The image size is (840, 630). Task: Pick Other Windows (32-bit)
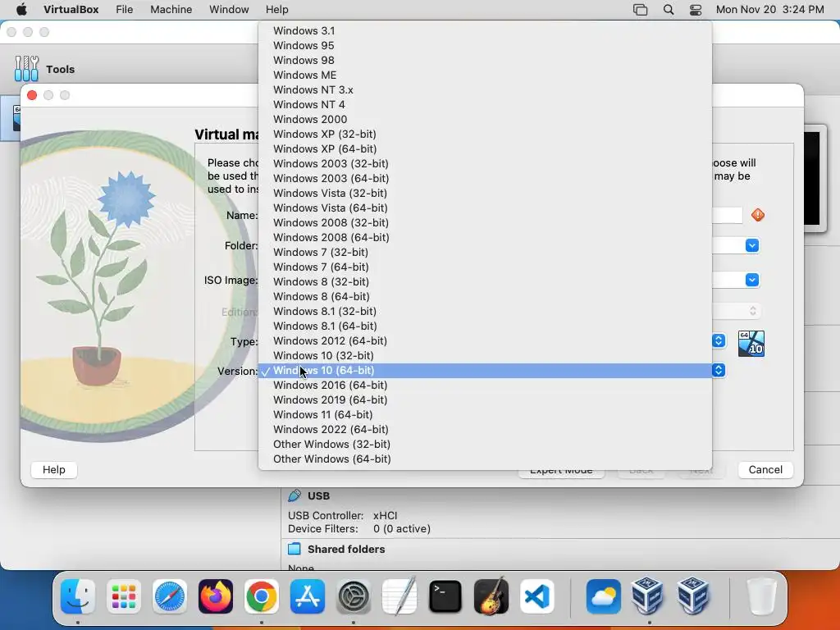pos(485,444)
